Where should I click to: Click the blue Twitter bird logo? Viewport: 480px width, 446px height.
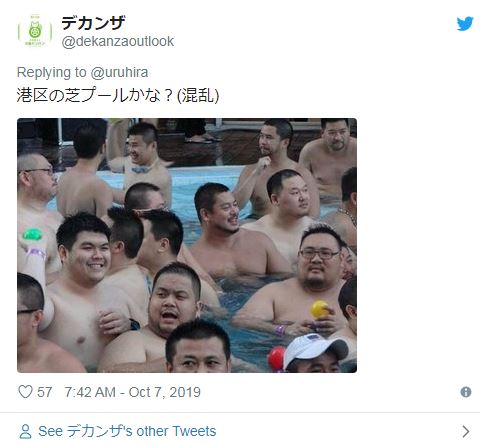[x=465, y=24]
